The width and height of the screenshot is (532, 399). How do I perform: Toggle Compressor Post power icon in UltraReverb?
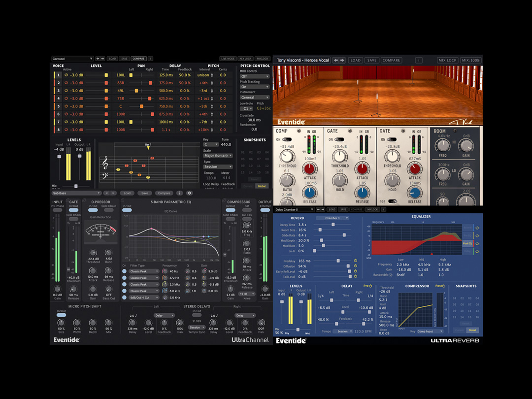point(443,286)
